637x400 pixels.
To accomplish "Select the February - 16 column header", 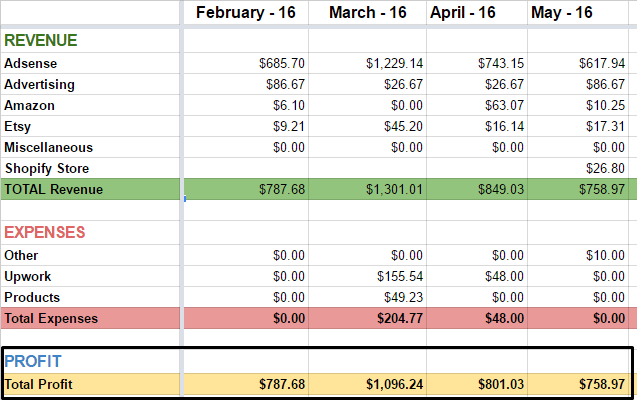I will 245,13.
